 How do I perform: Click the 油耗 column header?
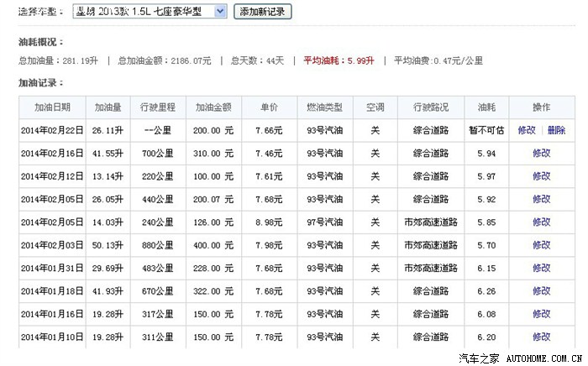486,107
